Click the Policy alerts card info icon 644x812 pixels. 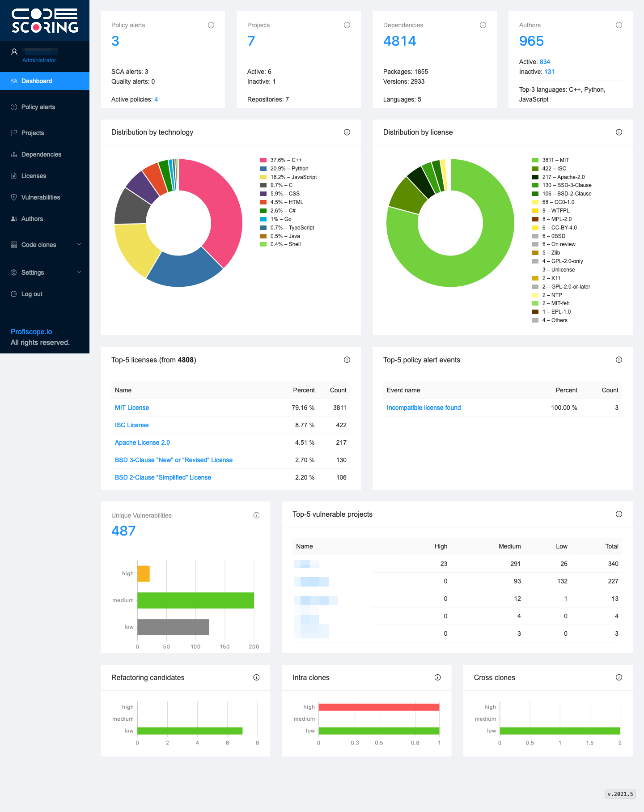point(211,25)
